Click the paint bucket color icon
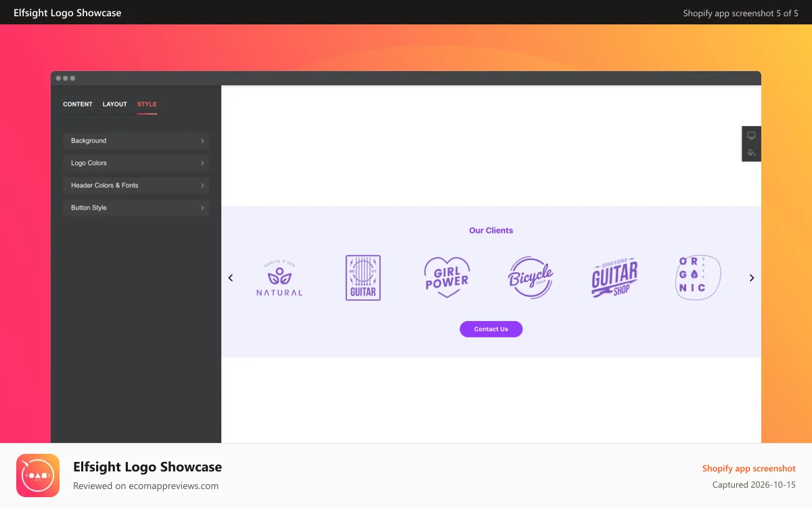812x508 pixels. click(751, 153)
